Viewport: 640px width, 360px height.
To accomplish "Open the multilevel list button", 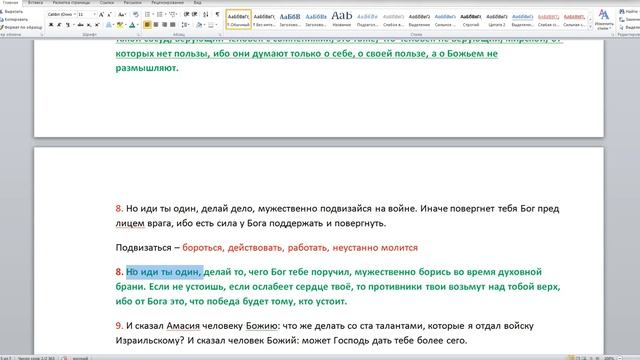I will pyautogui.click(x=172, y=15).
